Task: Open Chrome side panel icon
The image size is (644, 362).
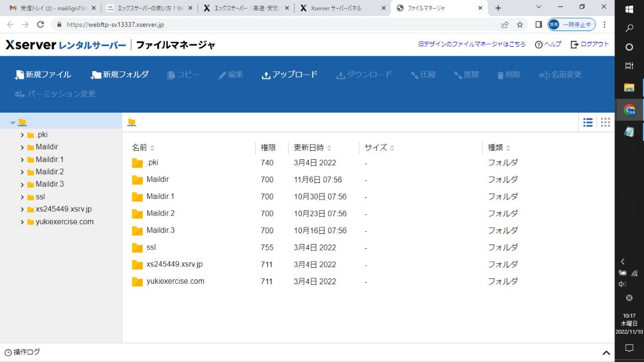Action: click(x=538, y=25)
